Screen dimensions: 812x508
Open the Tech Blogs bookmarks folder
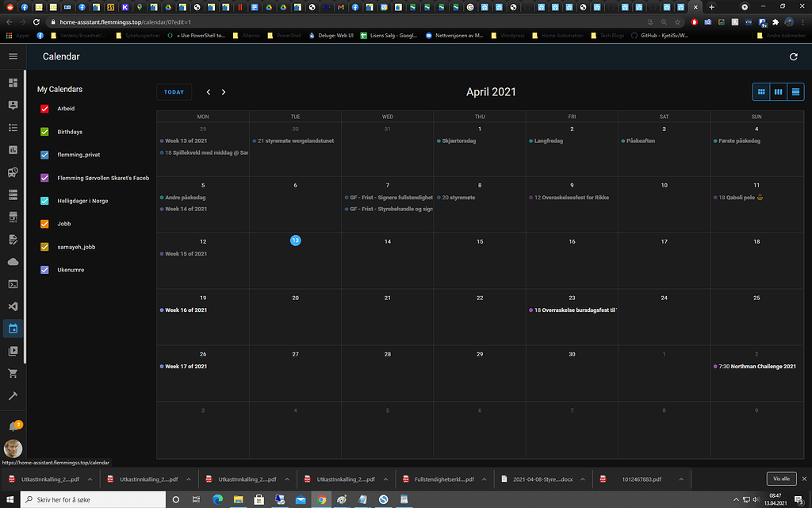611,35
